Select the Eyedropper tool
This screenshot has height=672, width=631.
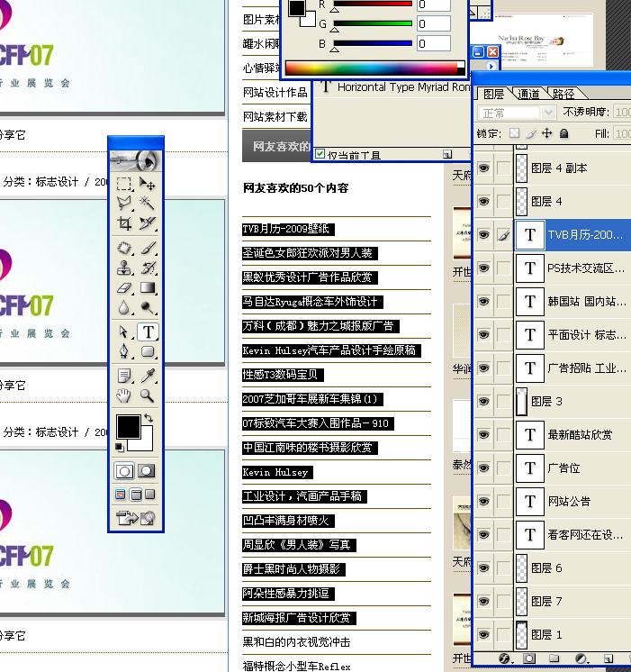[x=148, y=376]
